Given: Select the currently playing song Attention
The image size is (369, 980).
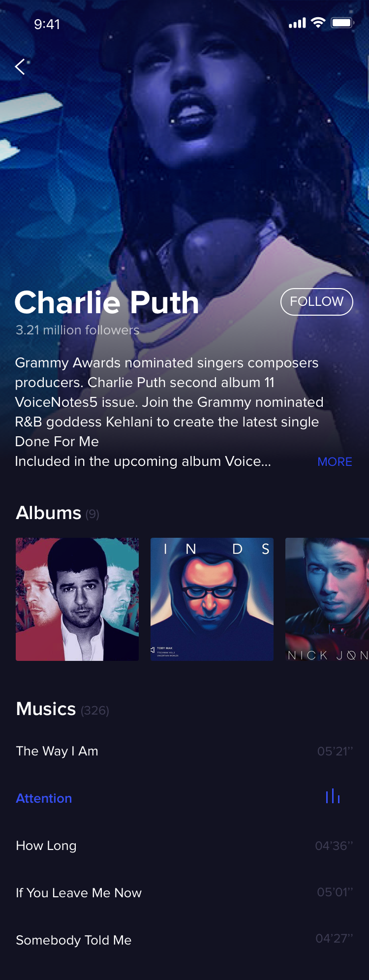Looking at the screenshot, I should pos(184,798).
